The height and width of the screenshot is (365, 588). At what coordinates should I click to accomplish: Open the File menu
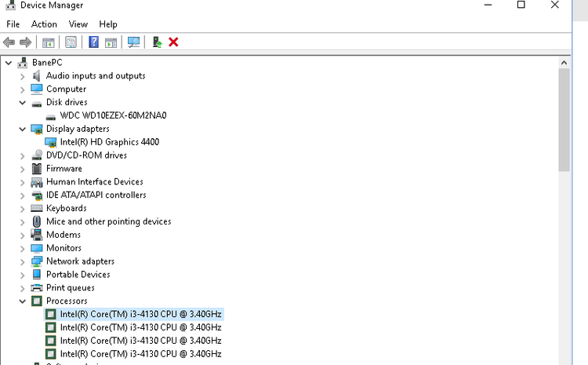pyautogui.click(x=13, y=24)
